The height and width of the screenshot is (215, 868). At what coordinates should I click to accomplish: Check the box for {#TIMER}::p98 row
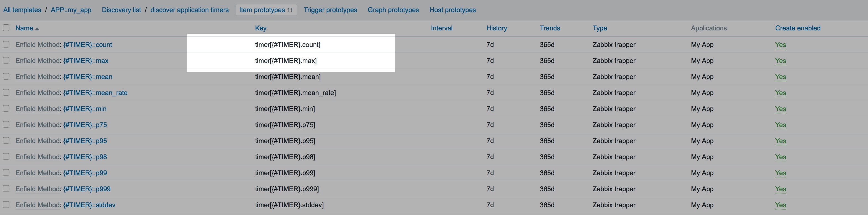[6, 156]
